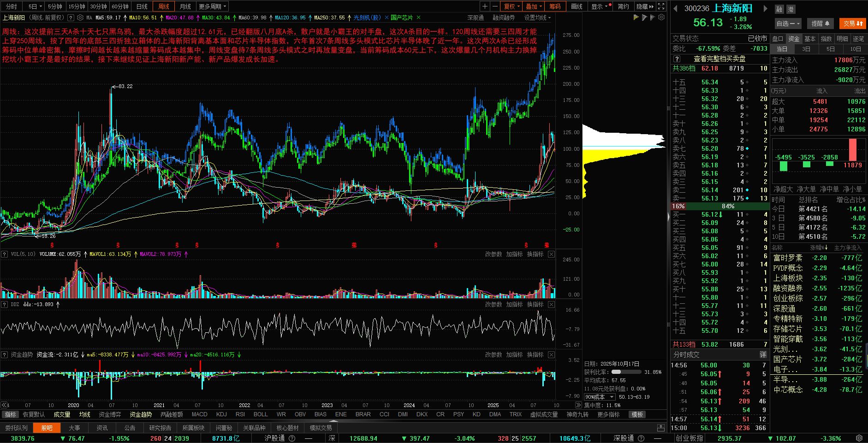Open 交易 trade button

point(853,24)
